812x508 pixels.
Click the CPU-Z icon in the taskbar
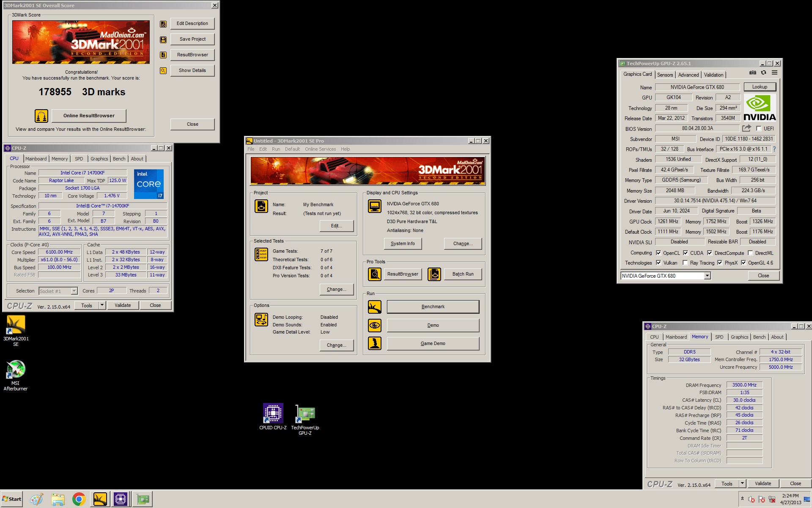tap(121, 500)
